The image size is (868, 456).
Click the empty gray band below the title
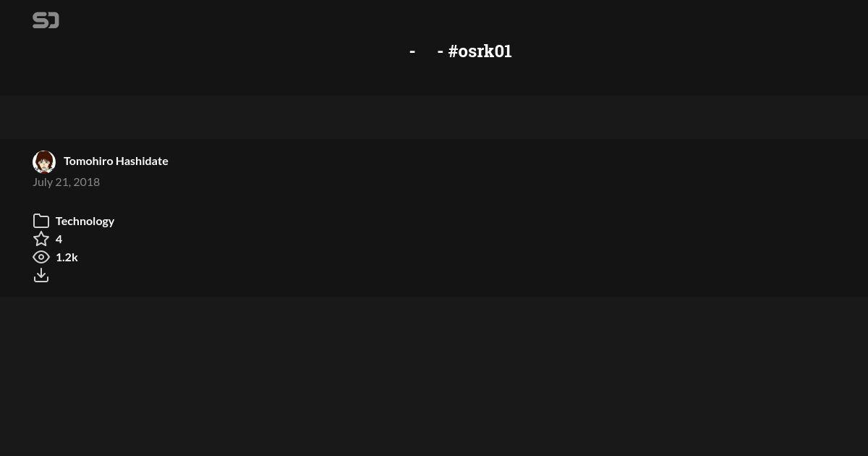click(434, 117)
